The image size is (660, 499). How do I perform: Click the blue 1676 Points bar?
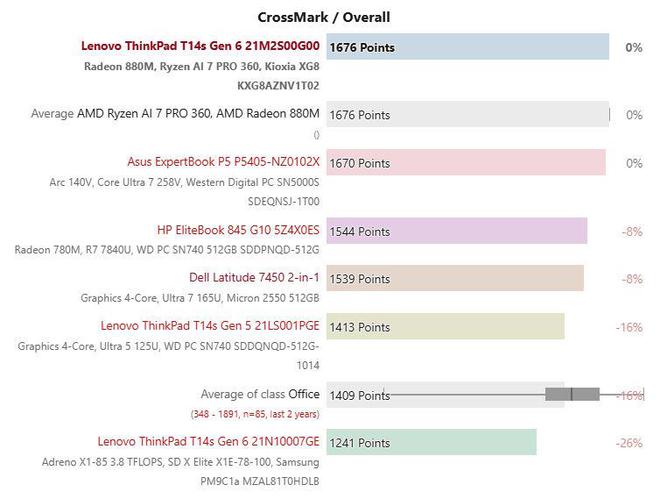coord(468,47)
